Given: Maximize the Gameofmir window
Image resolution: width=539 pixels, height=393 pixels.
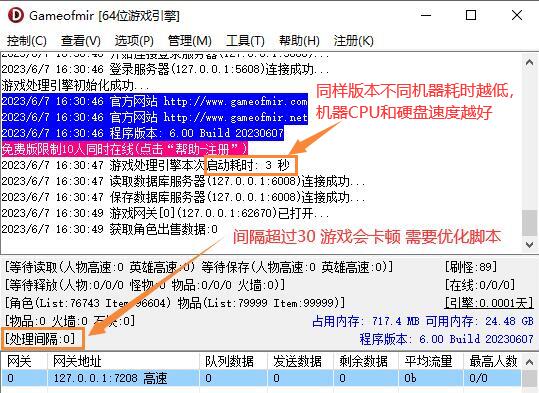Looking at the screenshot, I should [x=471, y=15].
